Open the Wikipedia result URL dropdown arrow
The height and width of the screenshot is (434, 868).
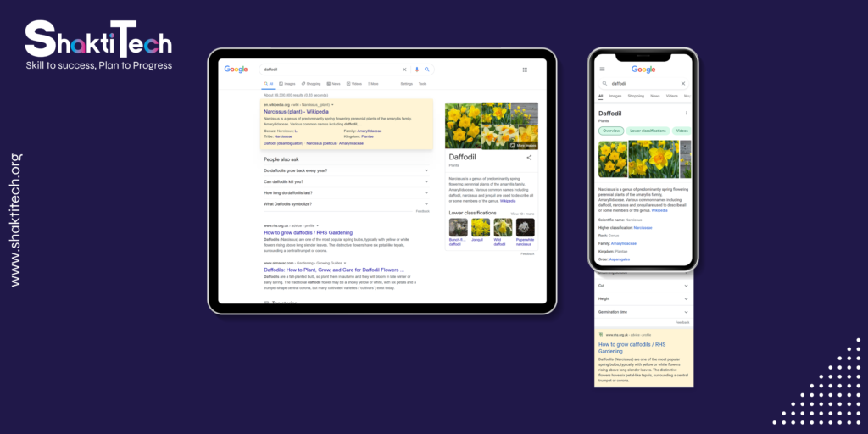tap(332, 104)
